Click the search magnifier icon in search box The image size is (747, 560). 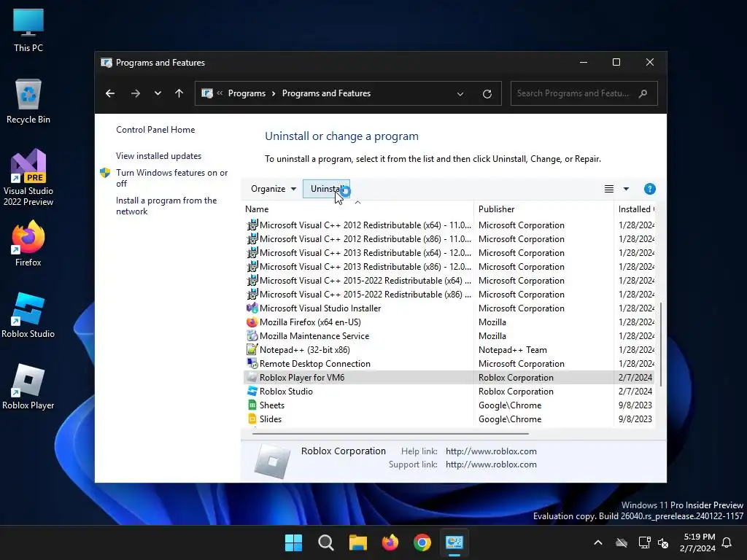(643, 93)
